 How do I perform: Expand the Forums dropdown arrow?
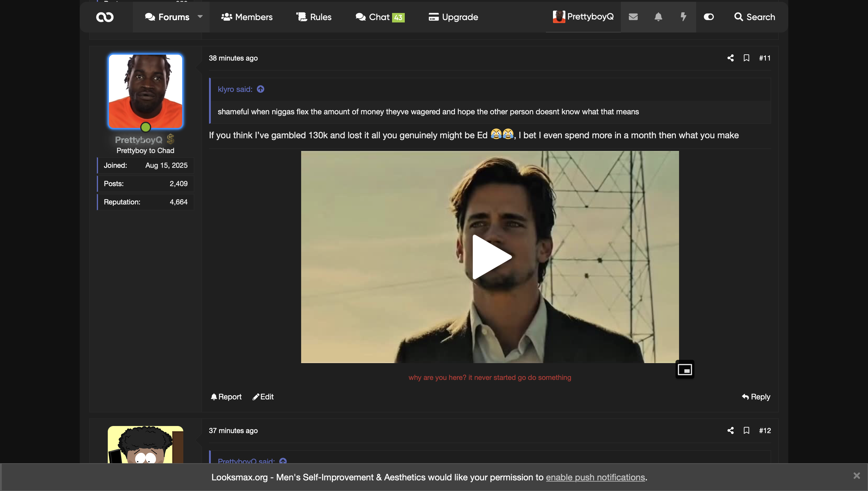pyautogui.click(x=200, y=17)
